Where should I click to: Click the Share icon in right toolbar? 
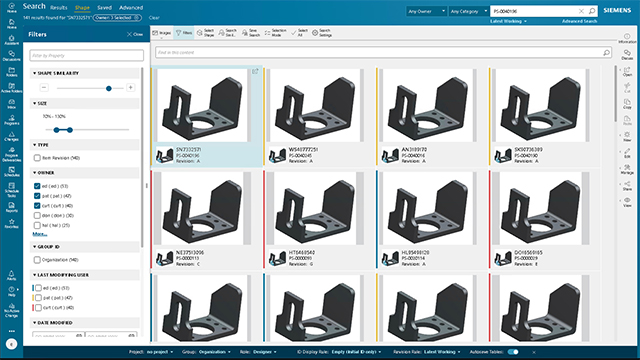[x=627, y=186]
